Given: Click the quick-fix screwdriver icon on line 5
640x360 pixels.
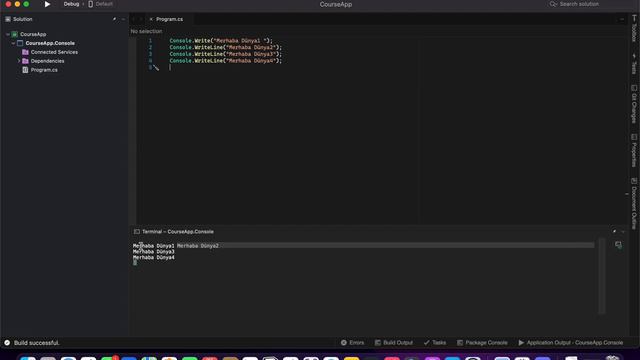Looking at the screenshot, I should pos(156,68).
